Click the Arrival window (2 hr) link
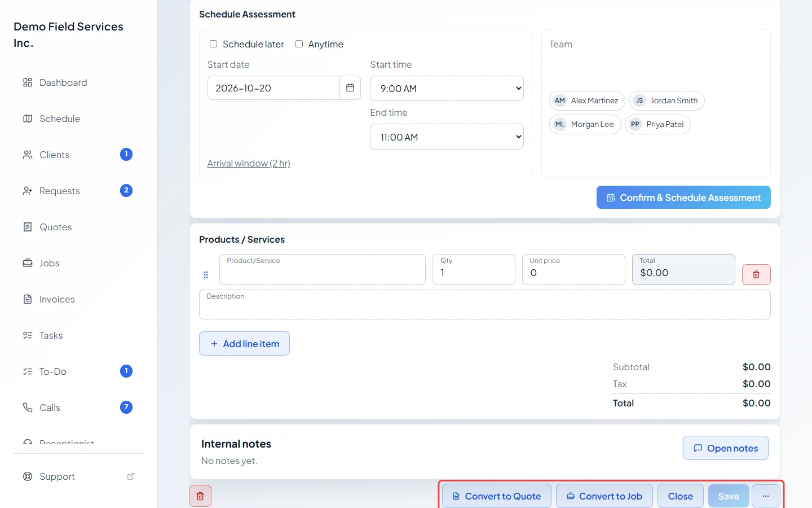The height and width of the screenshot is (508, 812). coord(249,163)
